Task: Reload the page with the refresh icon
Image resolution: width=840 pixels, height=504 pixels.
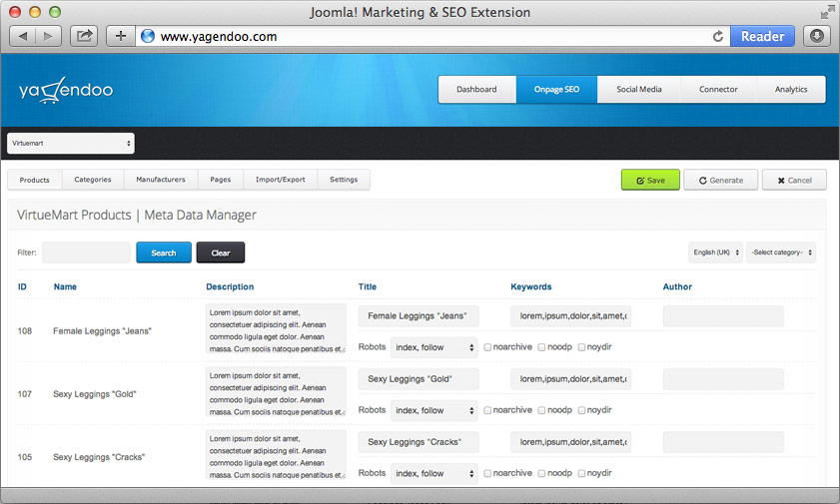Action: pos(718,36)
